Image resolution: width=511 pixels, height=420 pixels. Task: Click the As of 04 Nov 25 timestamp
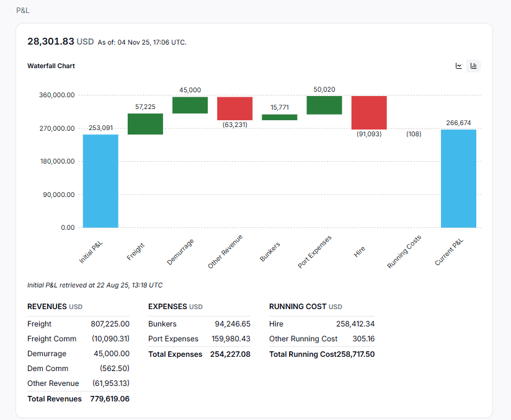click(142, 42)
